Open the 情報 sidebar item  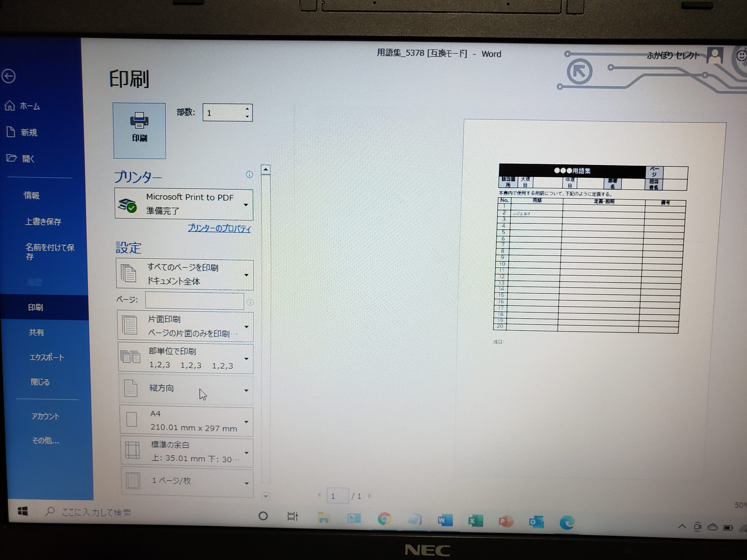(32, 195)
